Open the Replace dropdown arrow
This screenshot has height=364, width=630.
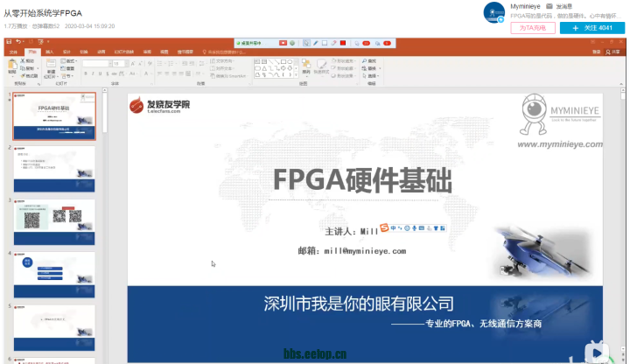pyautogui.click(x=380, y=68)
